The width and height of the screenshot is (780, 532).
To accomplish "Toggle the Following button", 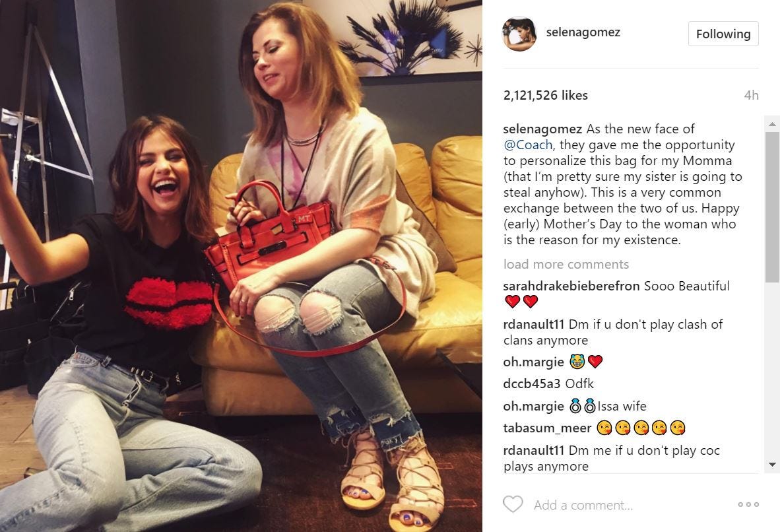I will tap(723, 34).
